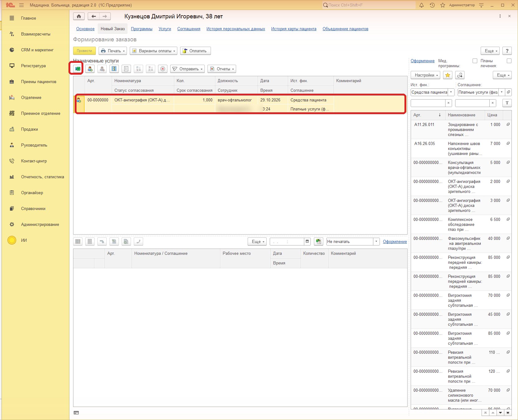Click the hourglass icon in services toolbar
Viewport: 518px width, 420px height.
(x=114, y=69)
